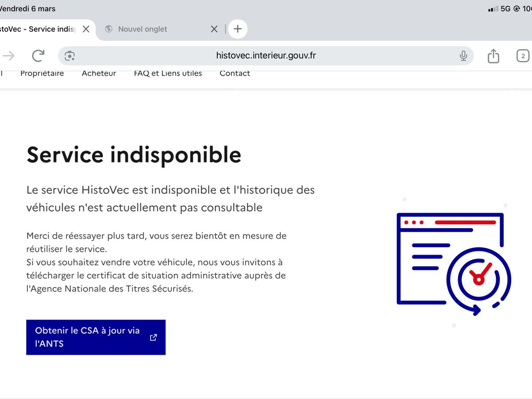This screenshot has width=532, height=399.
Task: Click text "Merci de réessayer plus tard"
Action: pyautogui.click(x=86, y=236)
